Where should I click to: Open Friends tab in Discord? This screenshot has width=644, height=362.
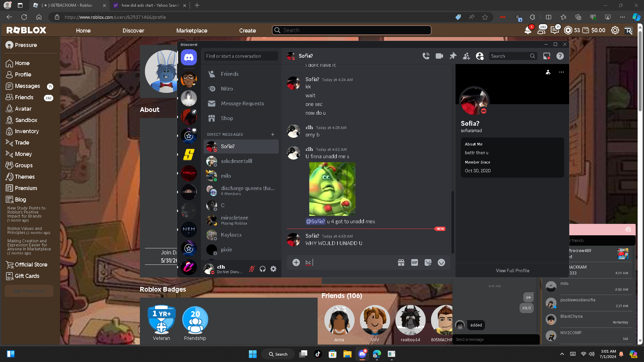(x=241, y=74)
